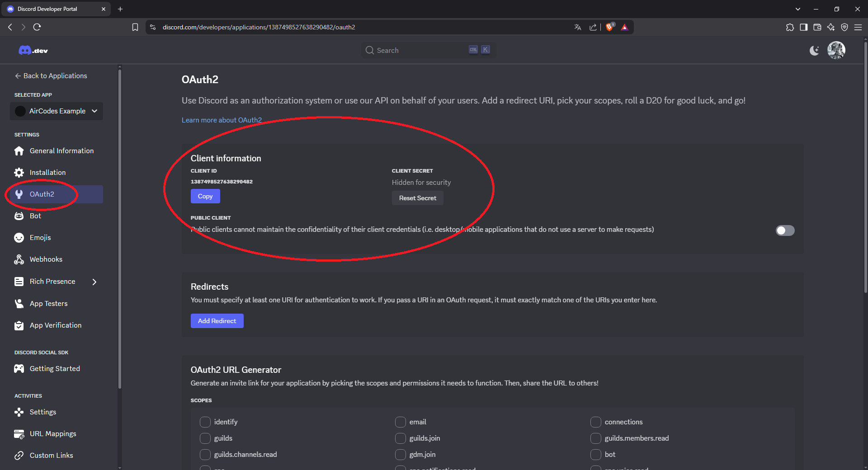
Task: Click Add Redirect button
Action: click(217, 321)
